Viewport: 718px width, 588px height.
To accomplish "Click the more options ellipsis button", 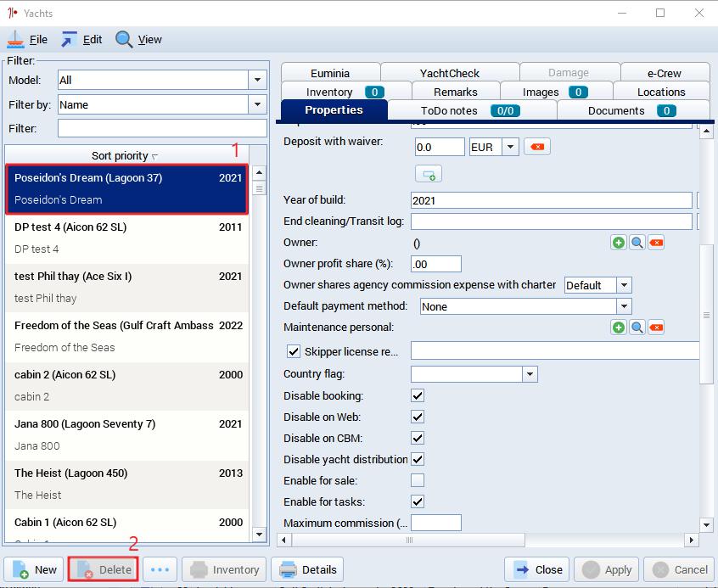I will tap(160, 569).
